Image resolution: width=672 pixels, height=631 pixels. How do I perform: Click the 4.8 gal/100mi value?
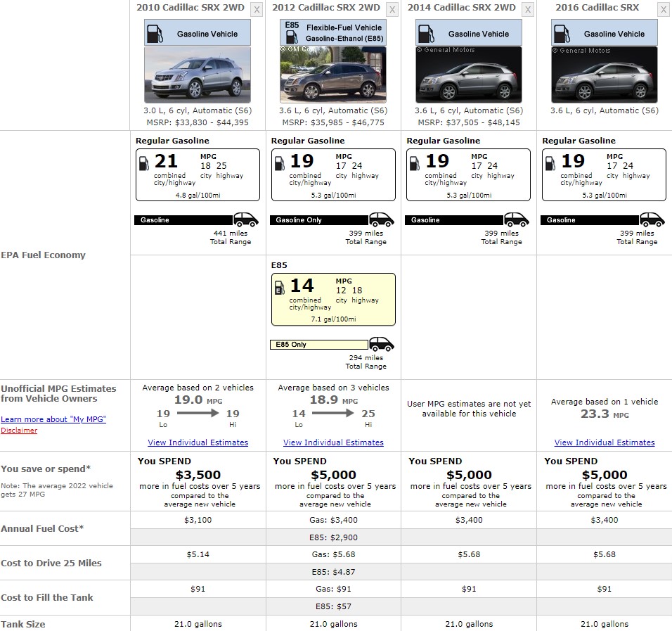pos(198,195)
